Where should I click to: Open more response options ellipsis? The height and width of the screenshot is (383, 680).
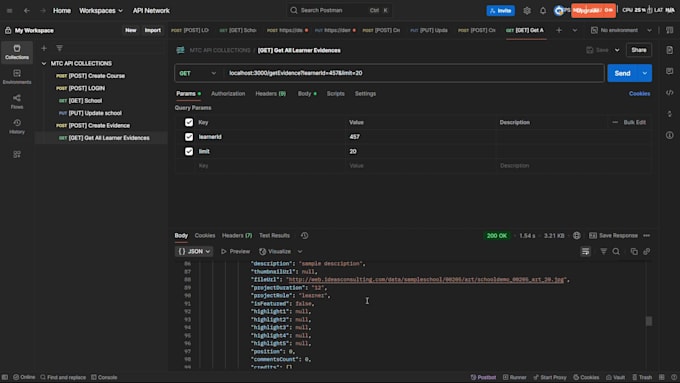click(647, 236)
